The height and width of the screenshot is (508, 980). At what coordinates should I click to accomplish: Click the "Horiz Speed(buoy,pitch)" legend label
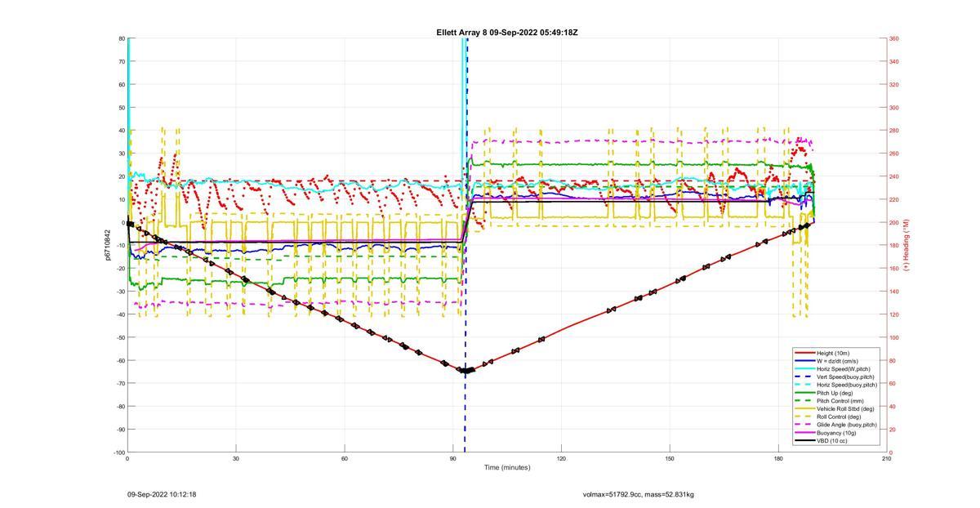(847, 385)
